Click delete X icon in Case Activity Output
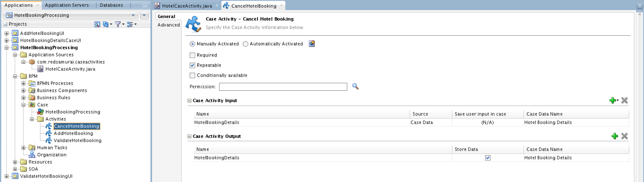 (x=624, y=136)
